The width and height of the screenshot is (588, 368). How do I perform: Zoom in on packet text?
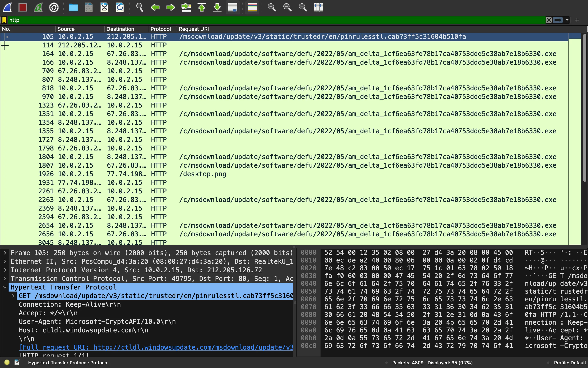click(x=272, y=7)
